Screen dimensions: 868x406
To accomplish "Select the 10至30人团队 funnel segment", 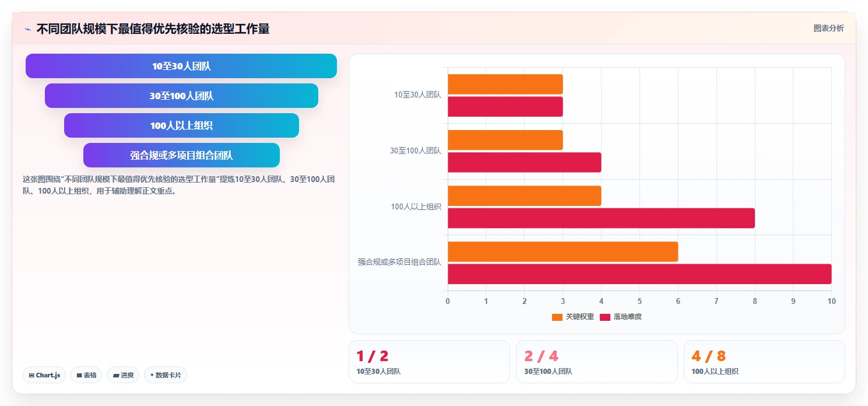I will click(x=181, y=66).
